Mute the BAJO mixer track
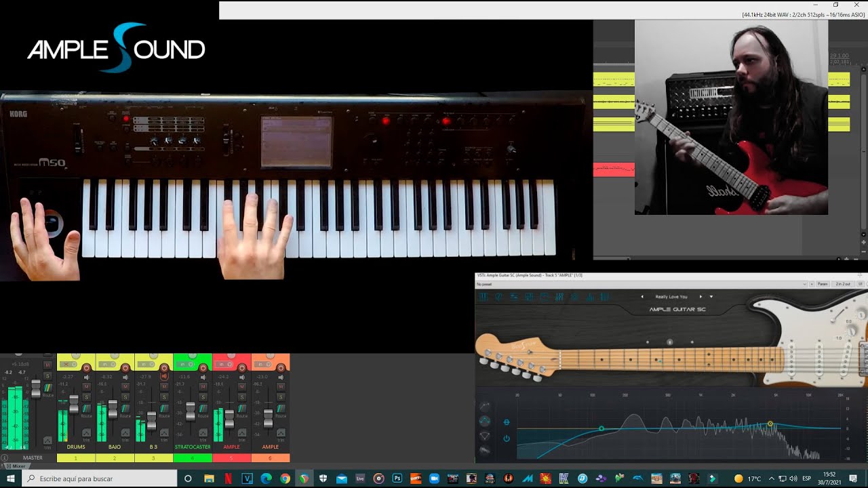Screen dimensions: 868x488 click(x=125, y=386)
